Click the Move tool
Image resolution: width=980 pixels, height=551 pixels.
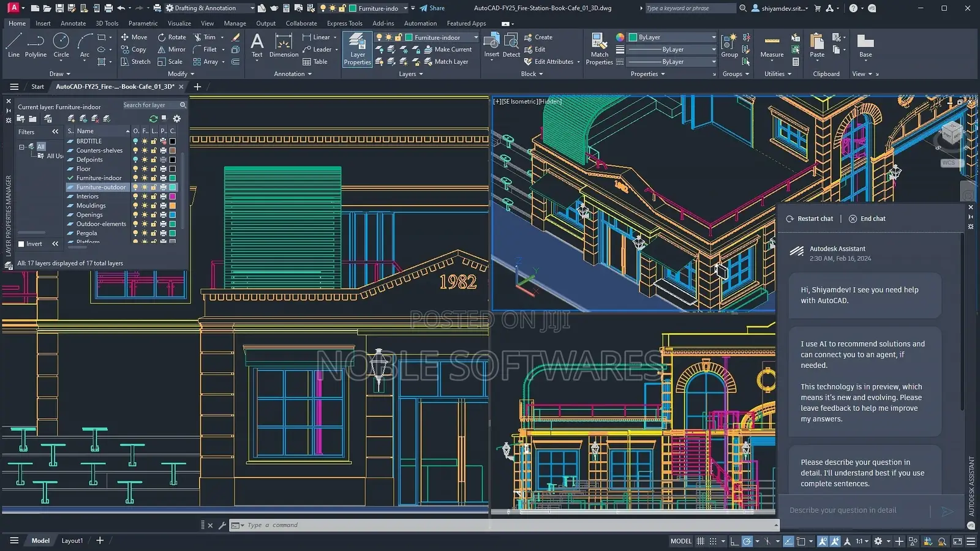click(134, 37)
